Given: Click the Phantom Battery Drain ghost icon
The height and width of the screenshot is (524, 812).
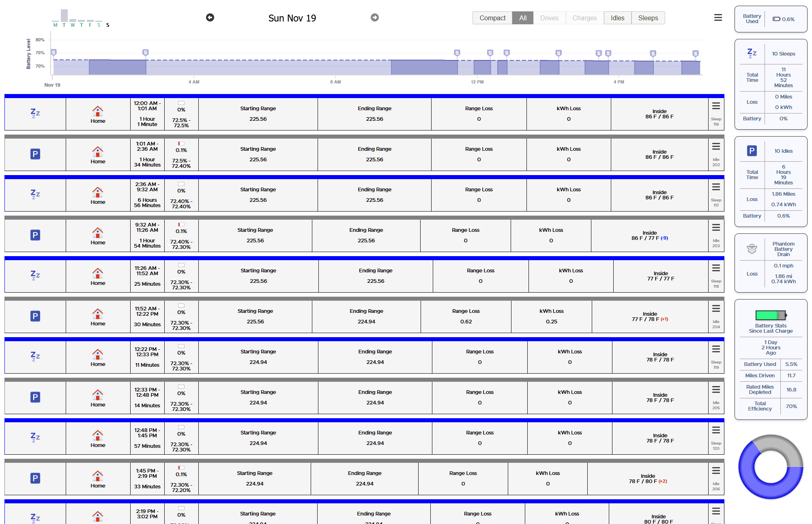Looking at the screenshot, I should point(752,248).
